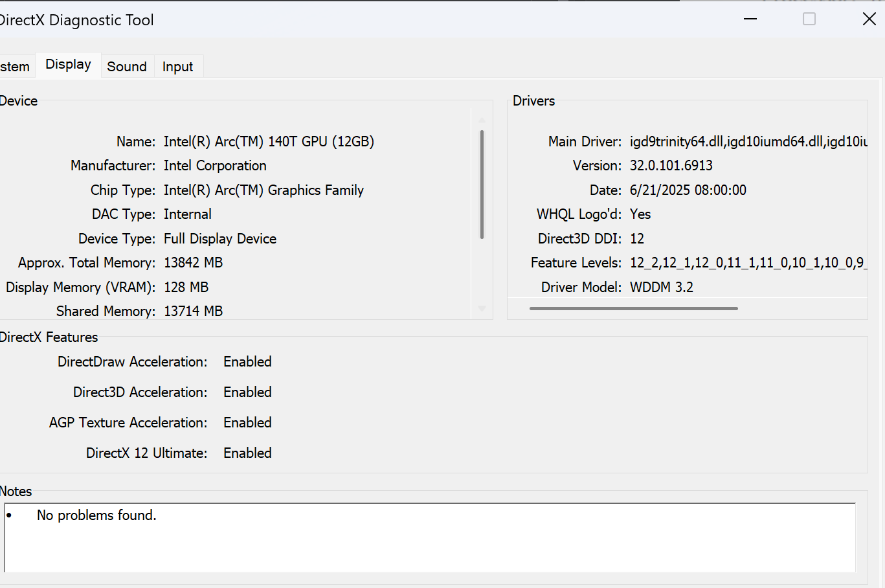Click Device panel scroll down arrow
The height and width of the screenshot is (588, 885).
(x=482, y=309)
